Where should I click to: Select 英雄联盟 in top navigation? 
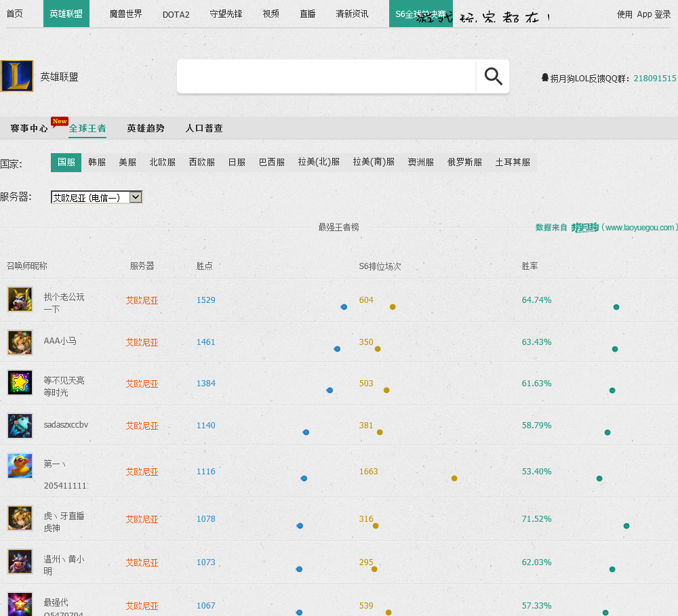coord(66,14)
